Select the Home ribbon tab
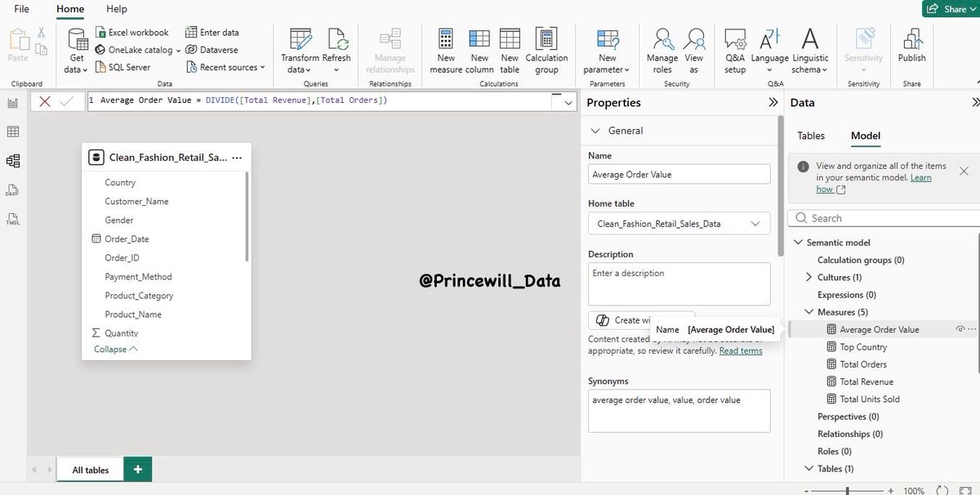 click(x=70, y=9)
